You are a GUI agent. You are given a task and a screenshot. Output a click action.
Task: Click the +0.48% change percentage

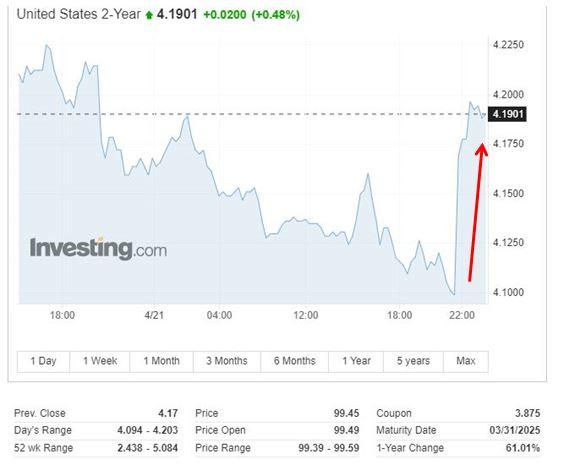[276, 15]
